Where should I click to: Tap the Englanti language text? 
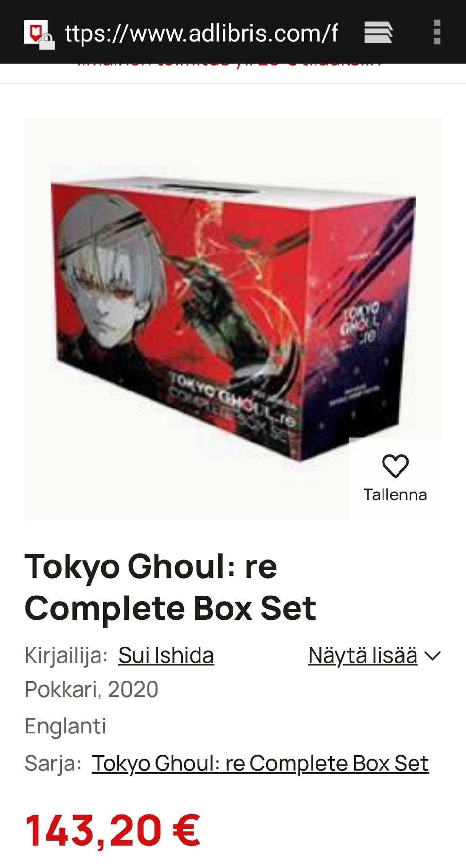coord(65,726)
